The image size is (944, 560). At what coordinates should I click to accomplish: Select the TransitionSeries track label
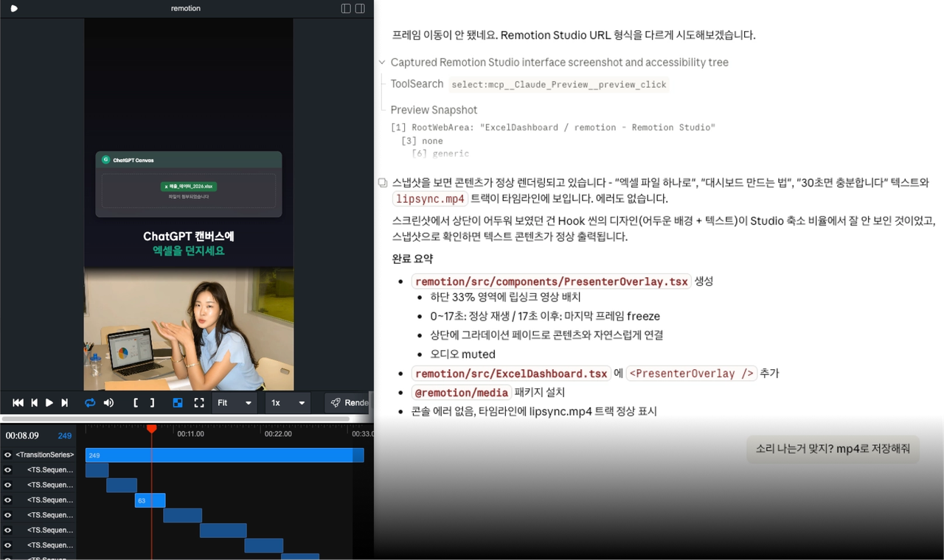[45, 455]
